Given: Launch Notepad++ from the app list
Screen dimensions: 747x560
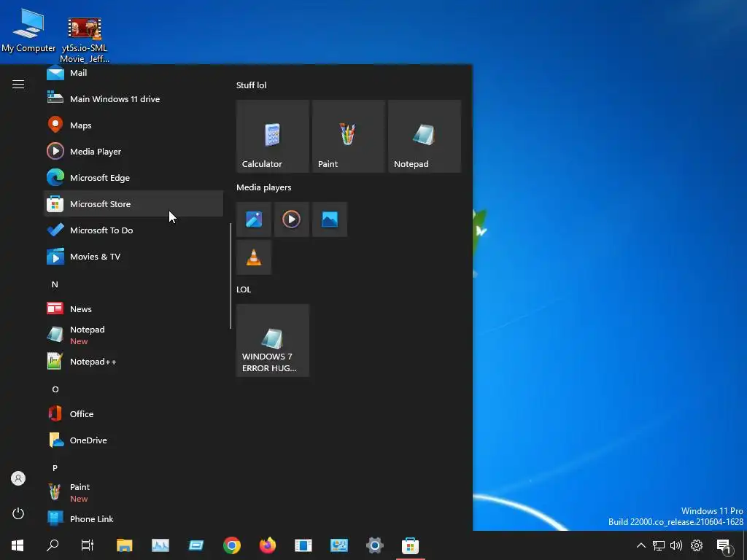Looking at the screenshot, I should [133, 362].
